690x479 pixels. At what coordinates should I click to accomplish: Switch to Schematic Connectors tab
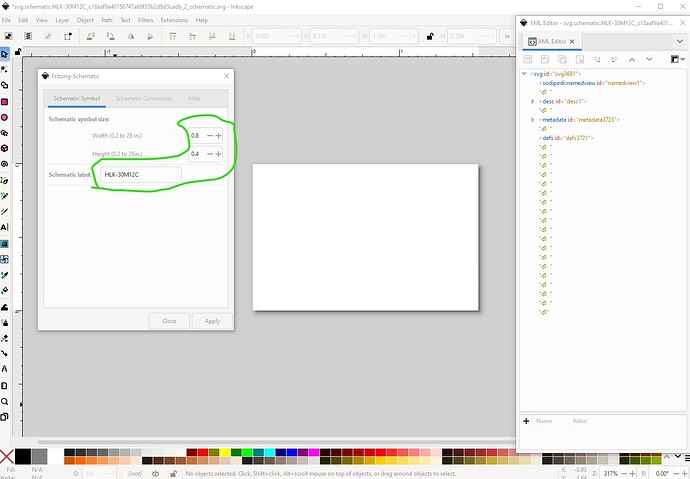143,99
